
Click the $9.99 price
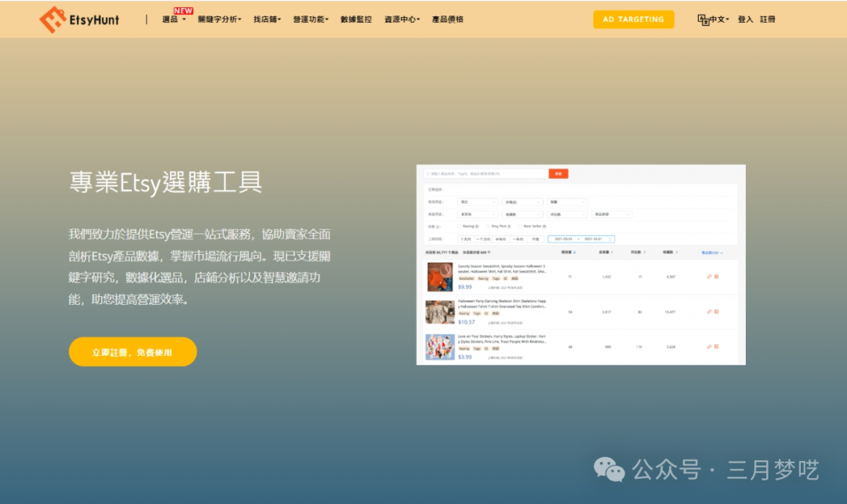(464, 287)
